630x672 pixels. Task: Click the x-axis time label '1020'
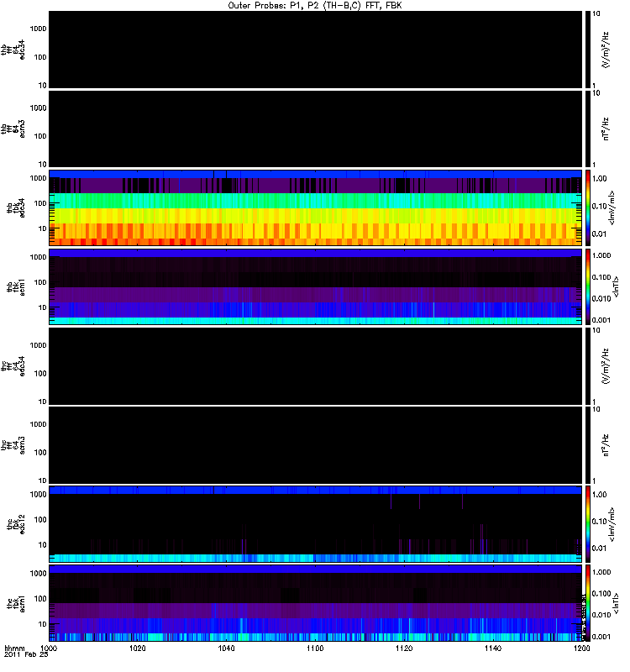point(138,648)
